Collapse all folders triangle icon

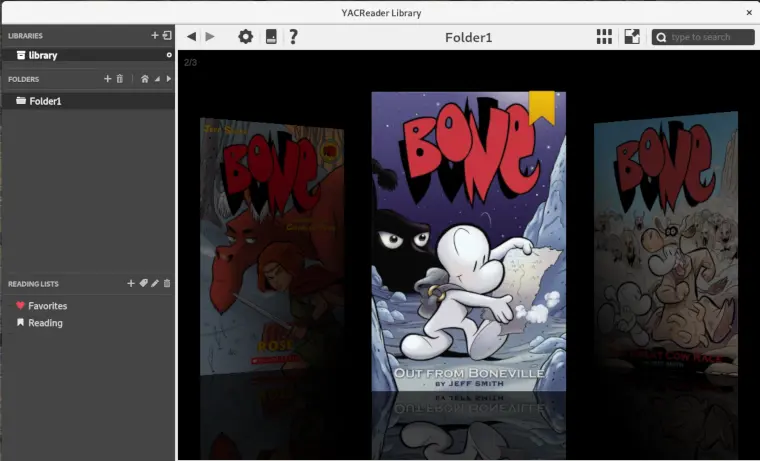click(157, 79)
